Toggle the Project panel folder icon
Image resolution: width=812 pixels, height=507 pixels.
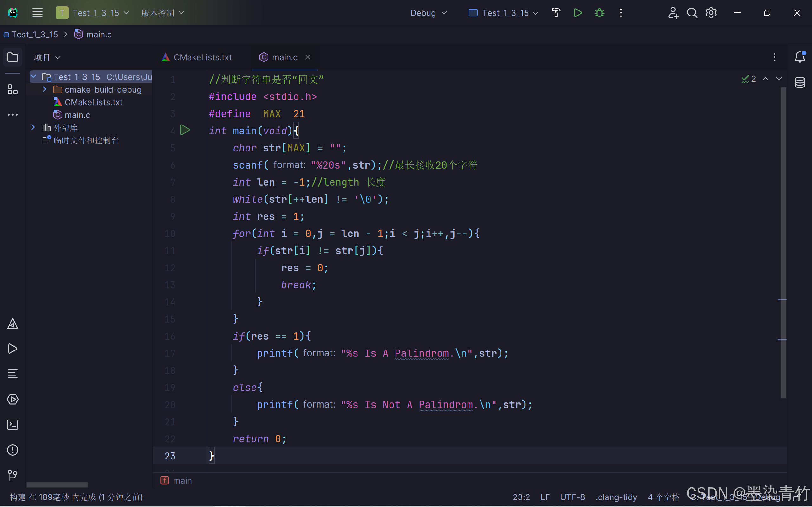click(x=12, y=57)
